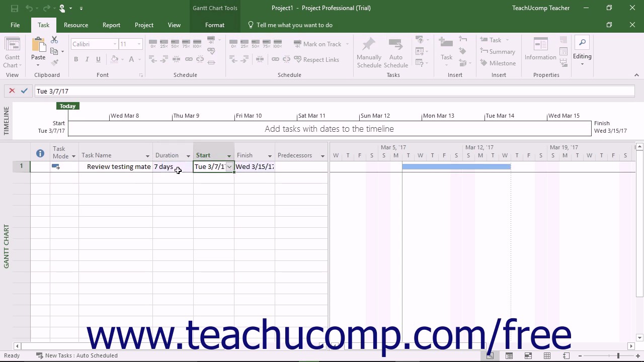Open the Duration column filter arrow
Viewport: 644px width, 362px height.
click(x=188, y=156)
